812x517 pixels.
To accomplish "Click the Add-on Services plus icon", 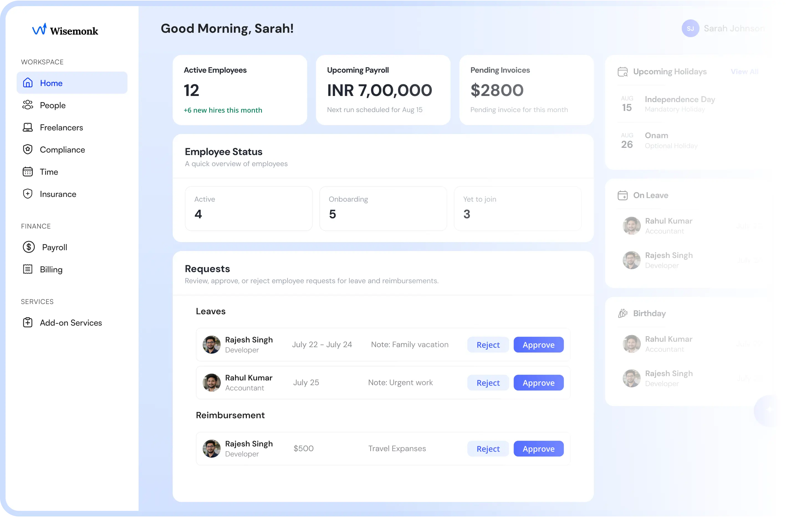I will pos(28,323).
